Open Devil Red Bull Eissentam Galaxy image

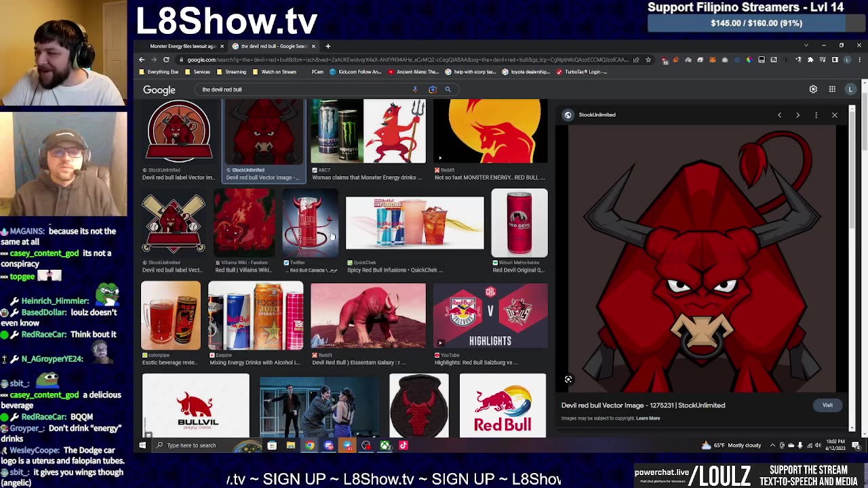coord(368,316)
